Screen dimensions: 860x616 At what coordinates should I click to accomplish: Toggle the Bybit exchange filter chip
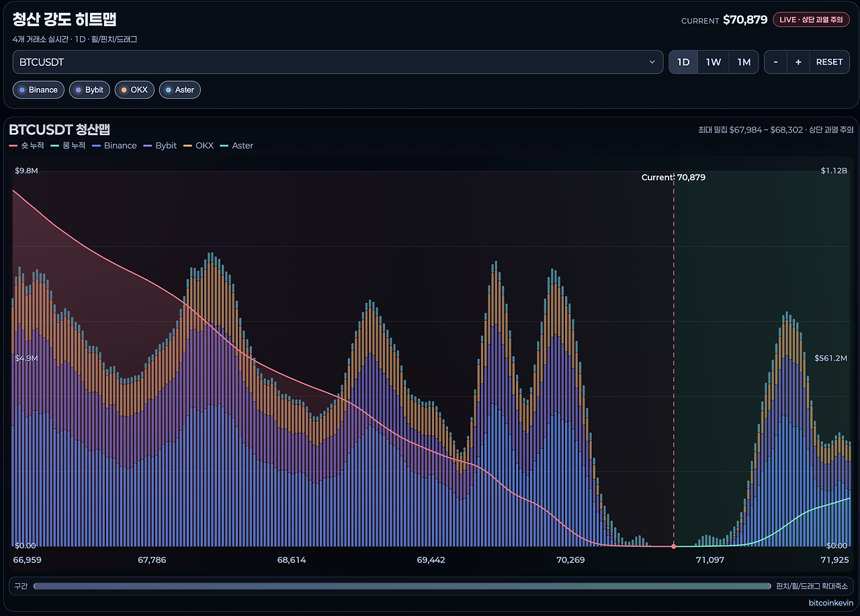89,90
